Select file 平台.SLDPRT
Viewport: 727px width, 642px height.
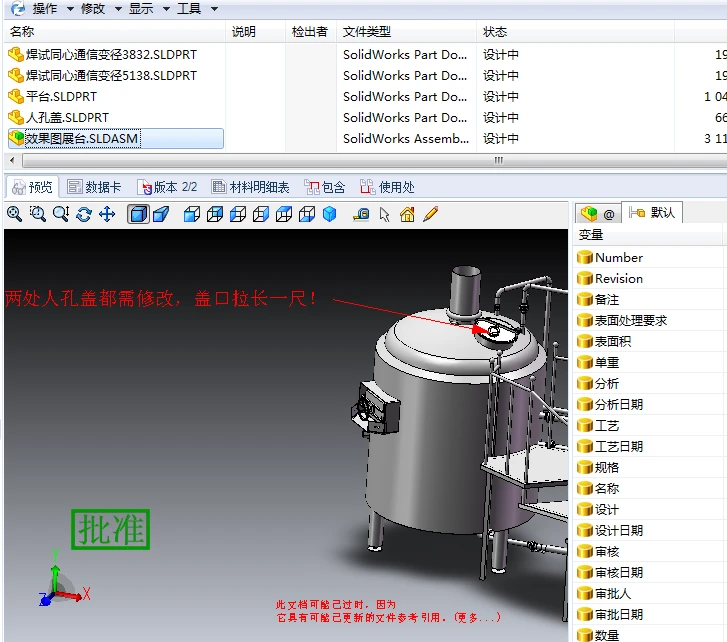(x=61, y=96)
